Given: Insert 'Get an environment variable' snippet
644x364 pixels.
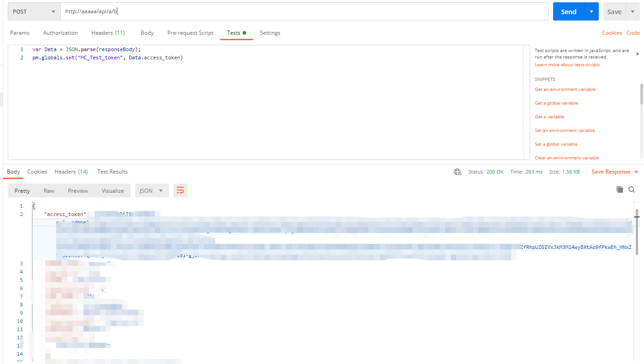Looking at the screenshot, I should point(565,90).
